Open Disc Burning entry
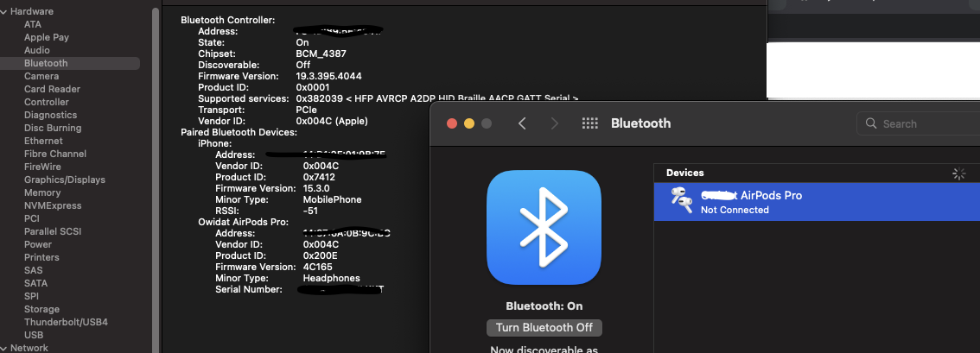 [53, 128]
